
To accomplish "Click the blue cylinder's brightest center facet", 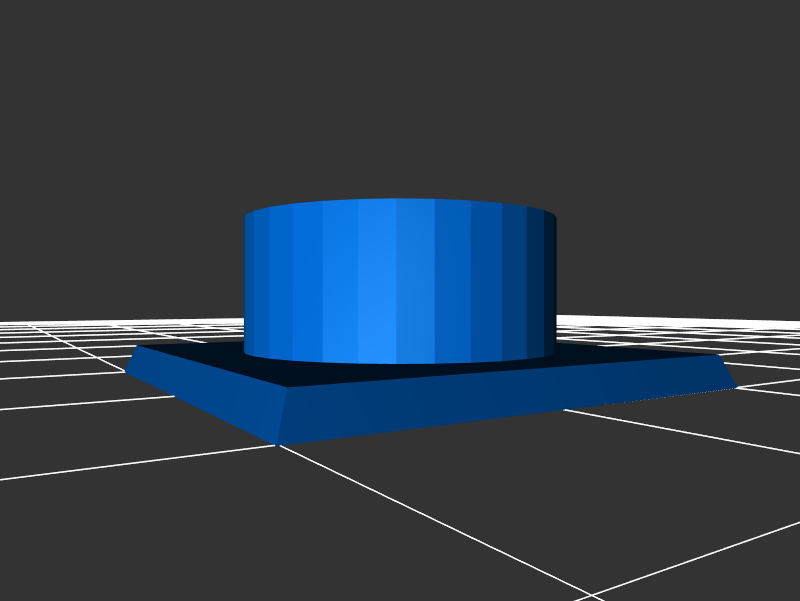I will 377,280.
